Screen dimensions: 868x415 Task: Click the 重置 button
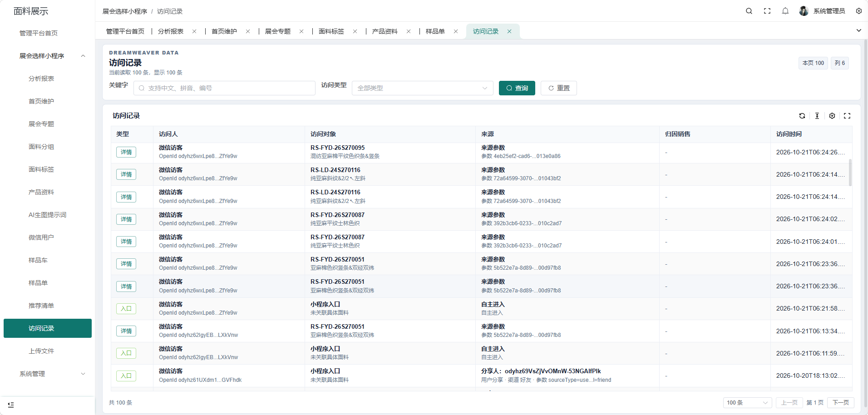(559, 88)
